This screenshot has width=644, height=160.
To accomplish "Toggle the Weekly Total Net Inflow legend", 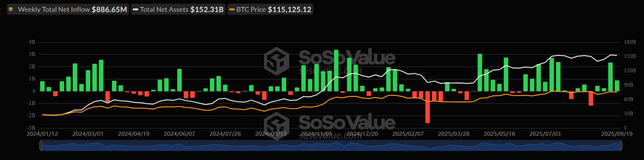I will 68,10.
